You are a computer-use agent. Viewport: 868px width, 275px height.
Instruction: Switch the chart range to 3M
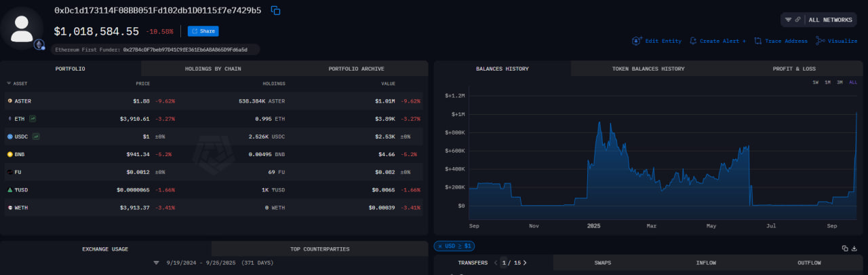pos(840,82)
